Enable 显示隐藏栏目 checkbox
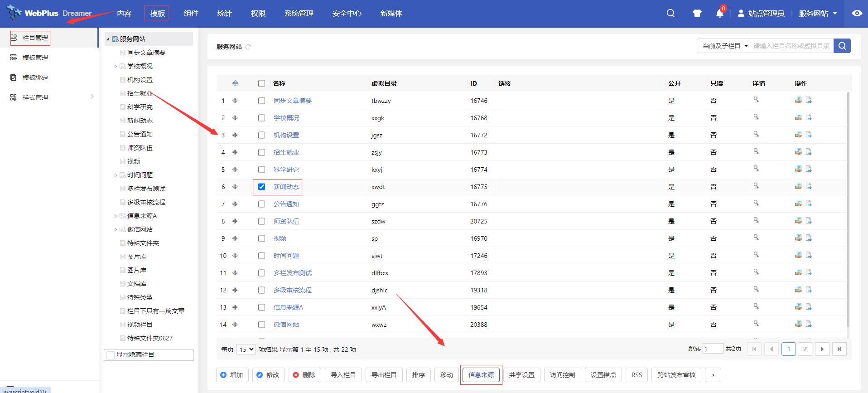This screenshot has width=868, height=393. click(110, 355)
